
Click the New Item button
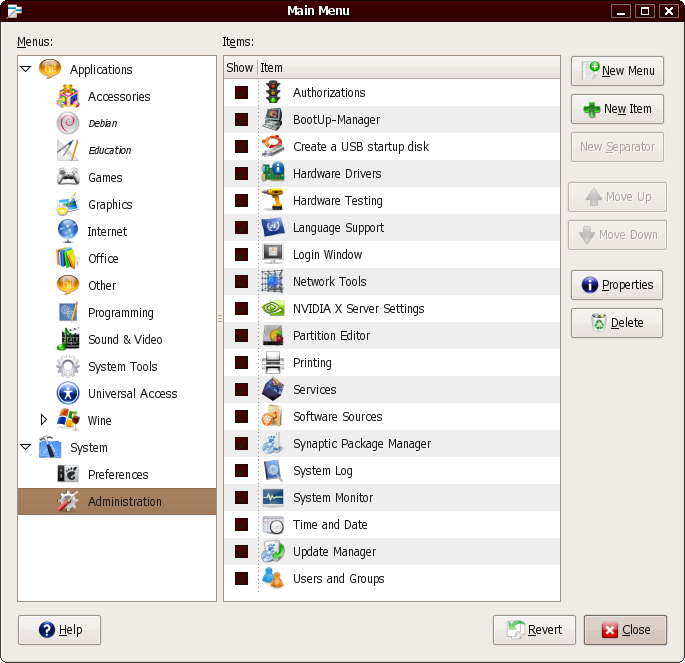coord(617,109)
